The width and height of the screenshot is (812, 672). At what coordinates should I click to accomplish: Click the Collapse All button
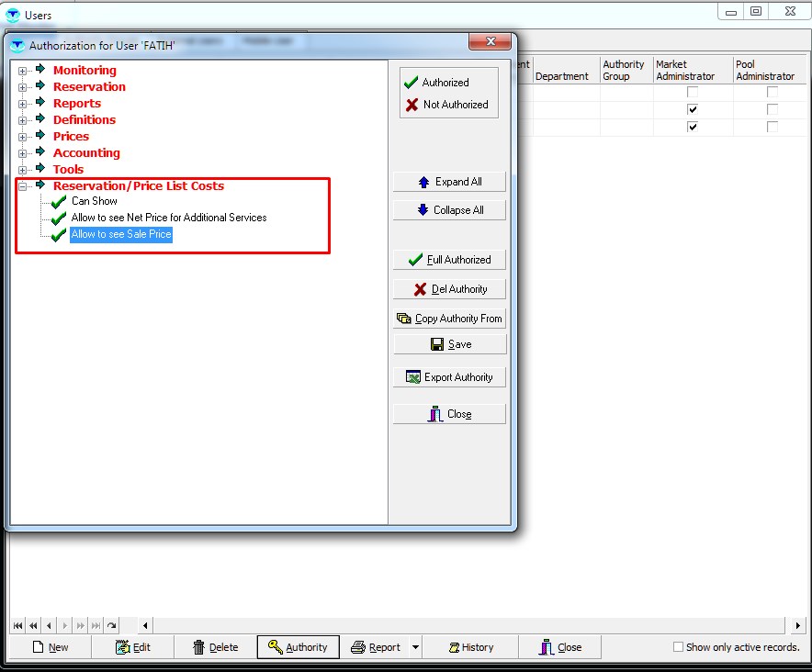pos(449,210)
